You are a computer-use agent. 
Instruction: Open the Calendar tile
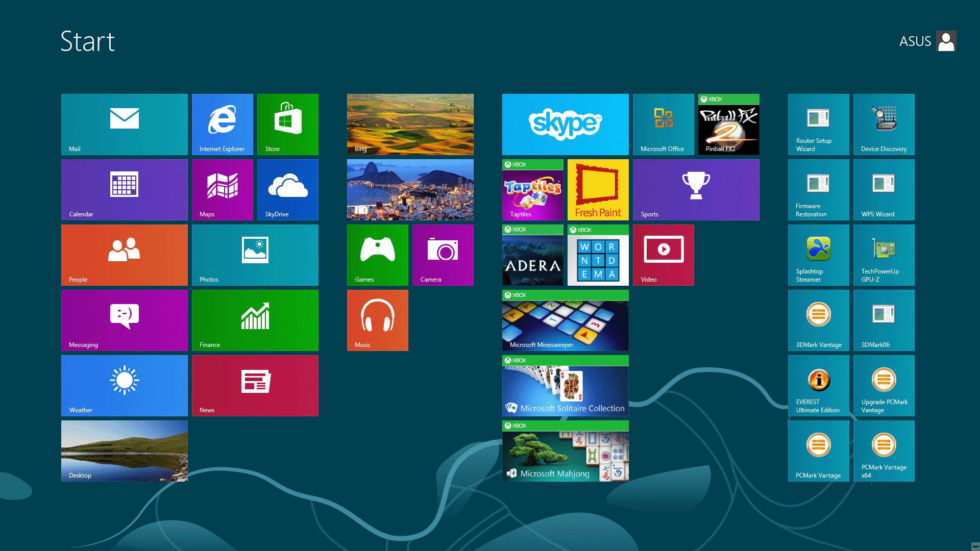tap(125, 190)
